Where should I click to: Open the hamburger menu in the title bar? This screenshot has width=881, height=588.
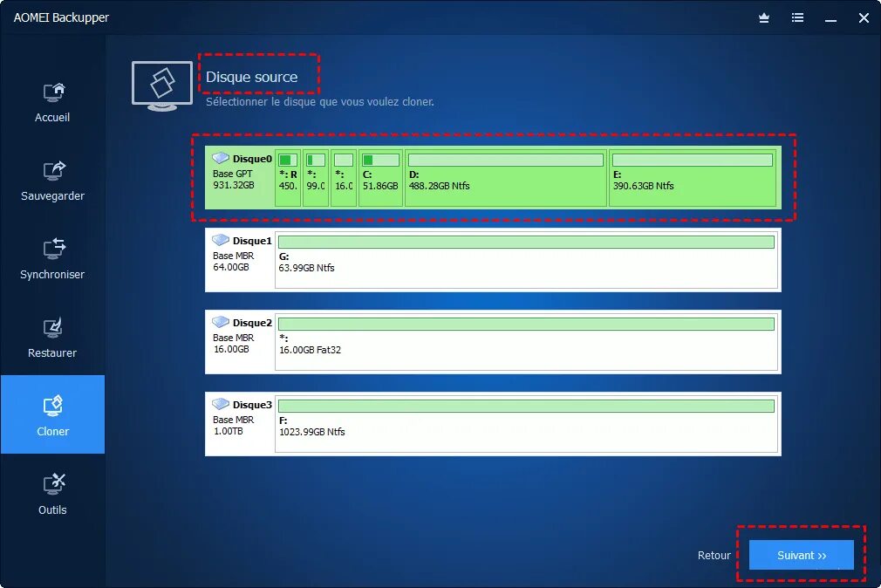(x=797, y=17)
